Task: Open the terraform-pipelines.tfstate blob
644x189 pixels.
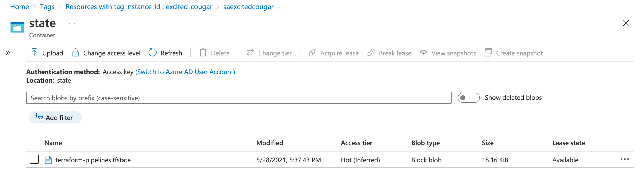Action: (x=93, y=160)
